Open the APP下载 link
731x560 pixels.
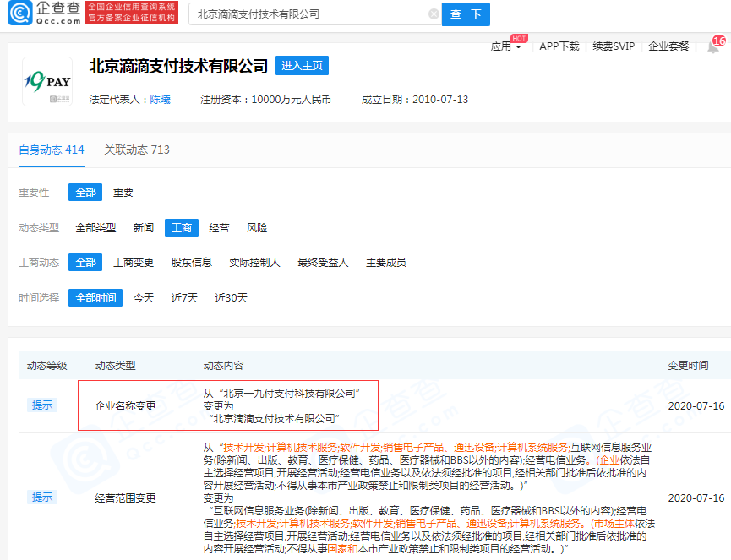click(559, 46)
